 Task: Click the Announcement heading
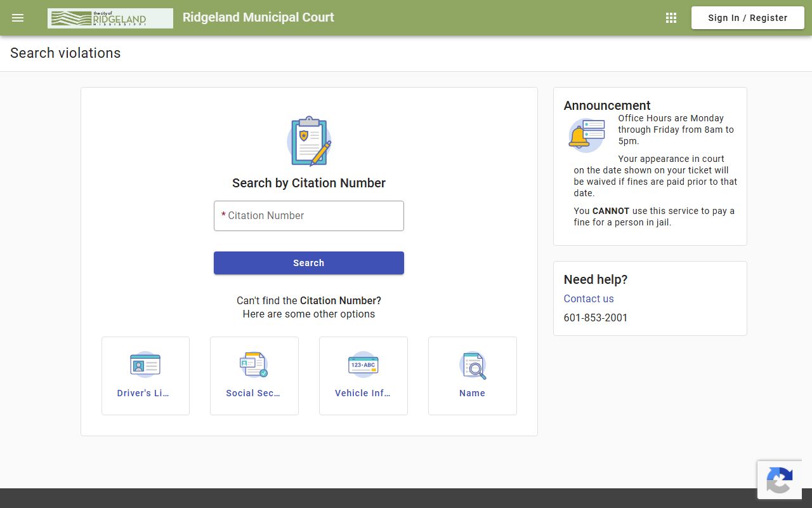click(607, 105)
